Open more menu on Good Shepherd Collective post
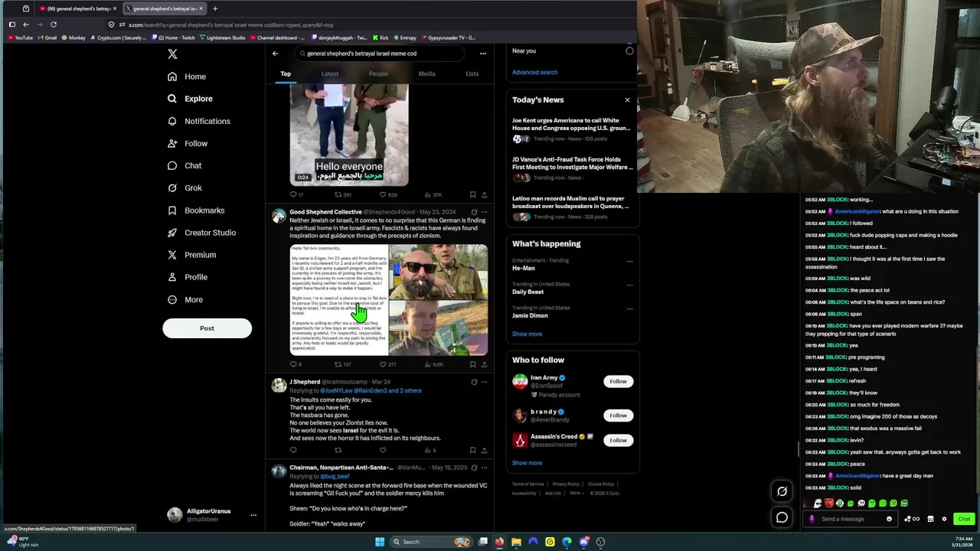980x551 pixels. pyautogui.click(x=484, y=212)
